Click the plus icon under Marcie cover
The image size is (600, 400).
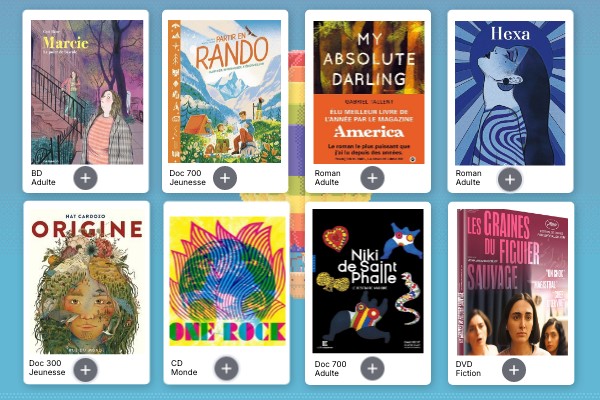coord(85,178)
